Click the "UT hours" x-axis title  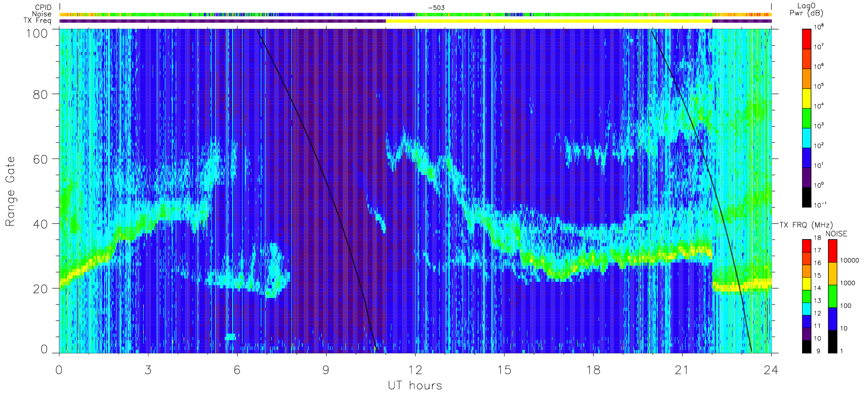pyautogui.click(x=415, y=386)
